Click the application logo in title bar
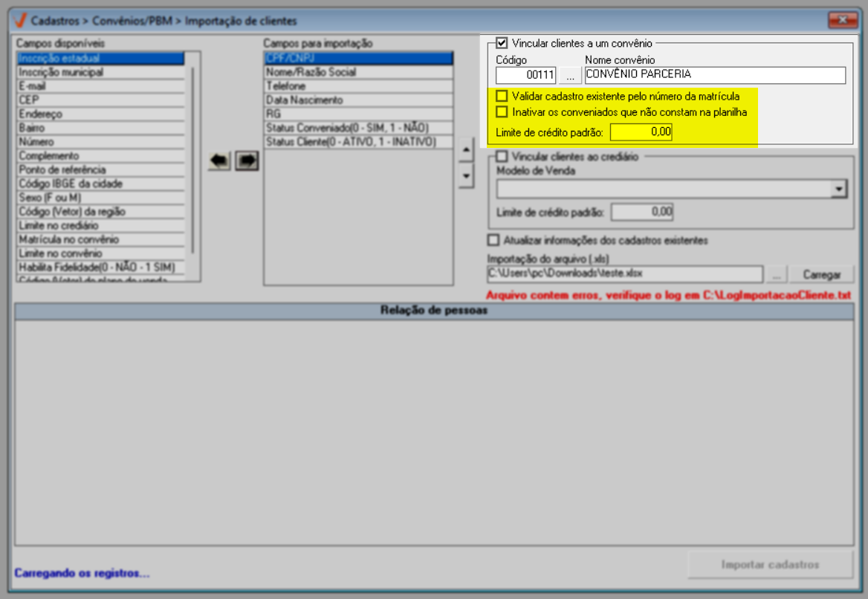The height and width of the screenshot is (599, 868). point(20,21)
